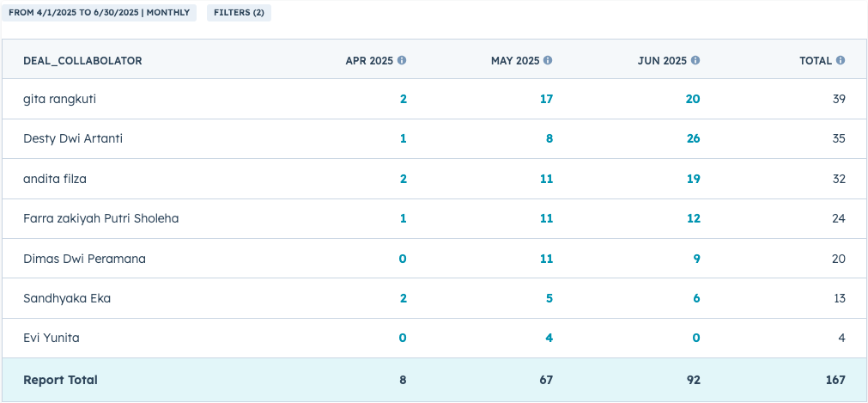Click info icon next to APR 2025

pyautogui.click(x=402, y=61)
